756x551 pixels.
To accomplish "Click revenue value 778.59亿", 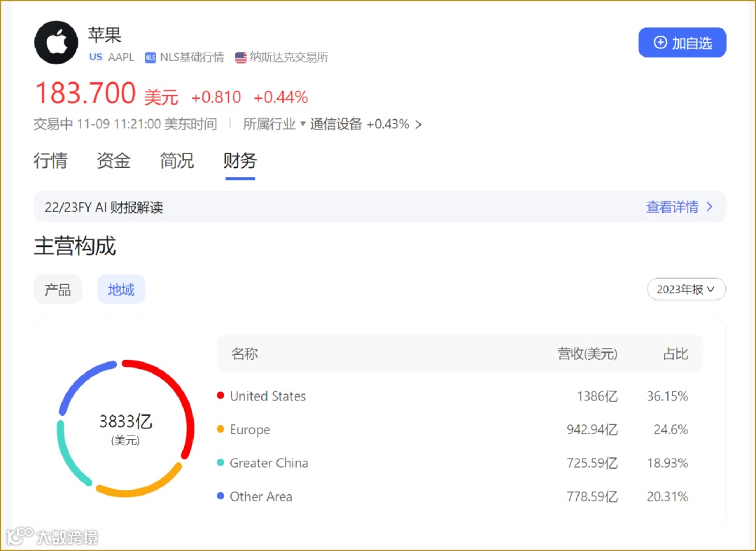I will click(x=591, y=496).
